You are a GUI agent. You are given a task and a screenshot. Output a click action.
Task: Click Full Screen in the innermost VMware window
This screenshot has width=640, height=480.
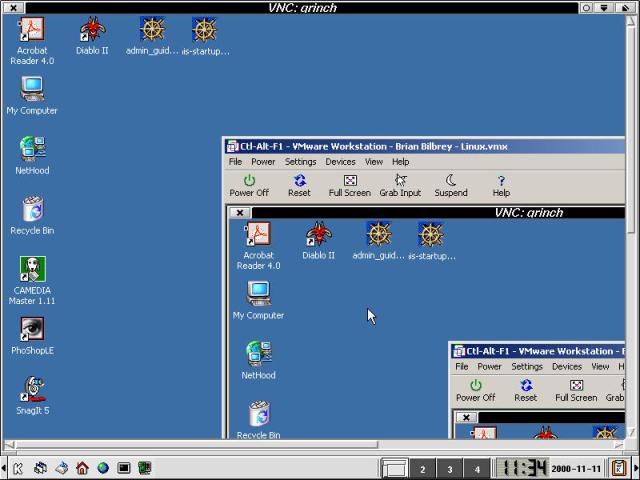(576, 391)
